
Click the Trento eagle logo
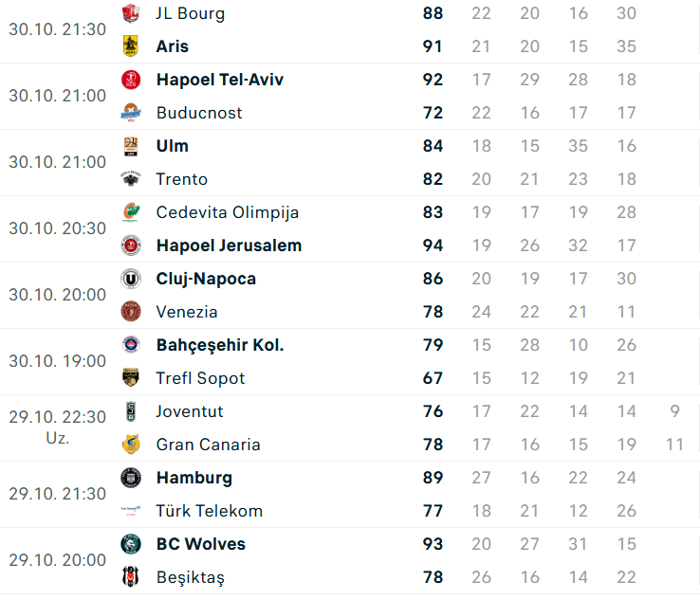pos(131,179)
